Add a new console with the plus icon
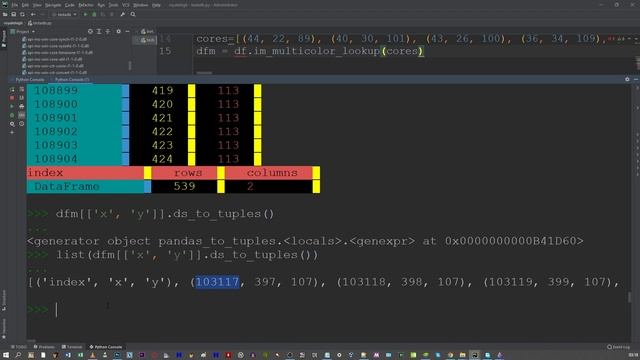Image resolution: width=640 pixels, height=360 pixels. coord(12,132)
